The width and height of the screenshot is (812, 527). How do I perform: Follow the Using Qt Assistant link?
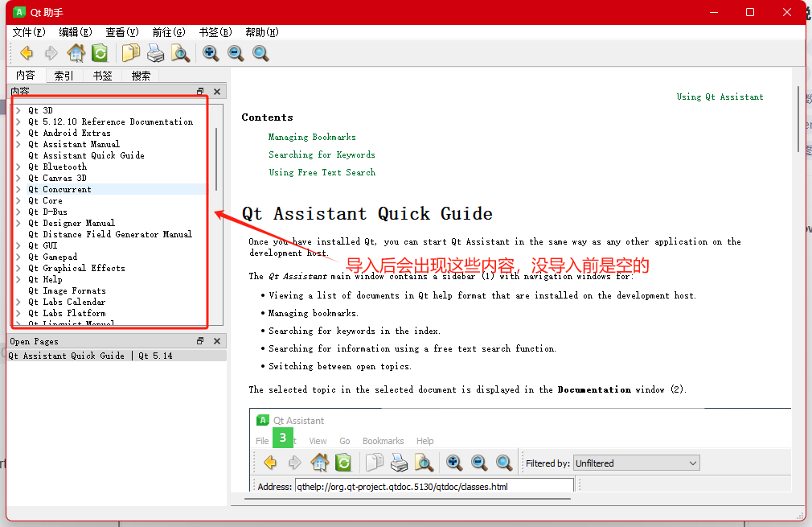720,97
